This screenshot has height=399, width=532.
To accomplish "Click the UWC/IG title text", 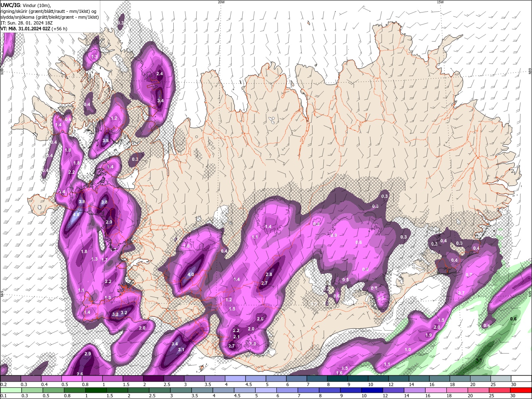I will pos(10,5).
